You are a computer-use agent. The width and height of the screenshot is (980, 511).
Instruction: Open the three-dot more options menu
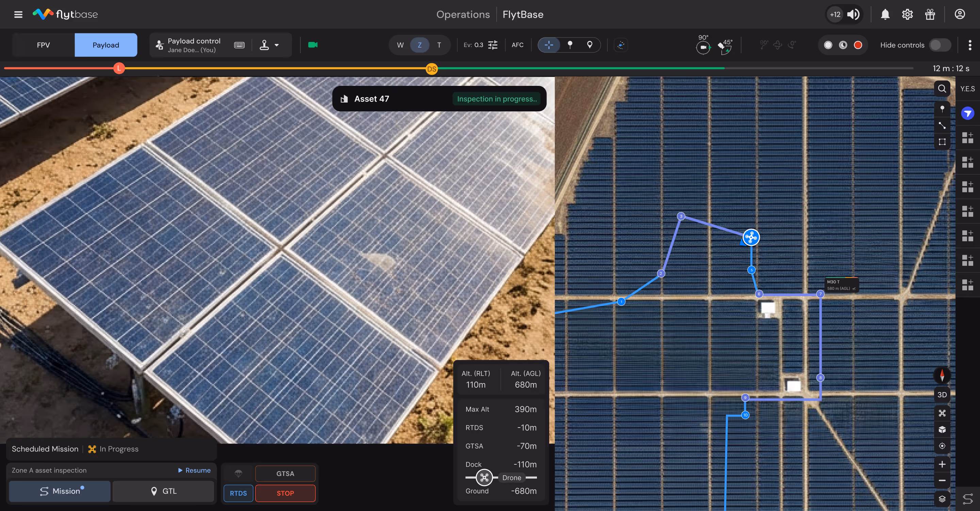tap(969, 45)
